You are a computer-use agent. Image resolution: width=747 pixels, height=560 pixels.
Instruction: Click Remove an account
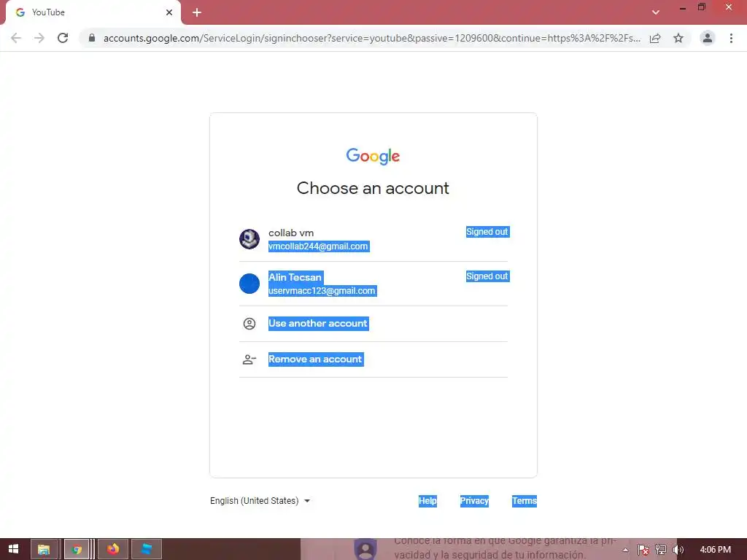[315, 359]
